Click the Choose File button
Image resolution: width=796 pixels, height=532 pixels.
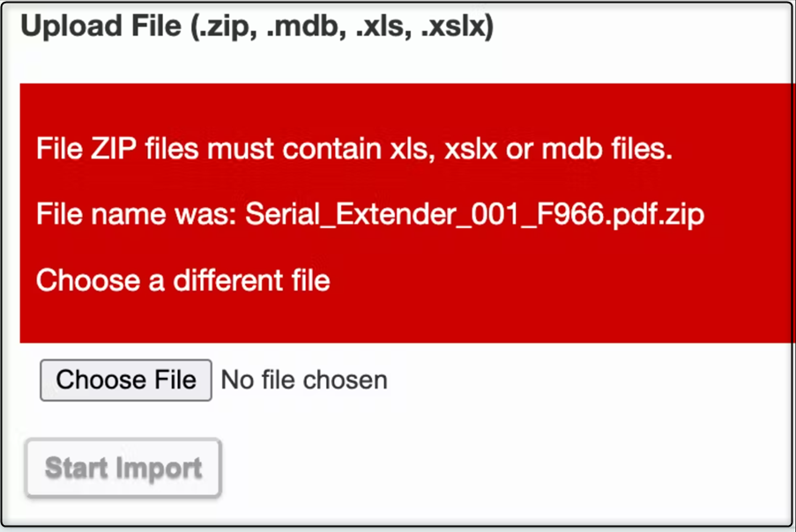pos(125,380)
